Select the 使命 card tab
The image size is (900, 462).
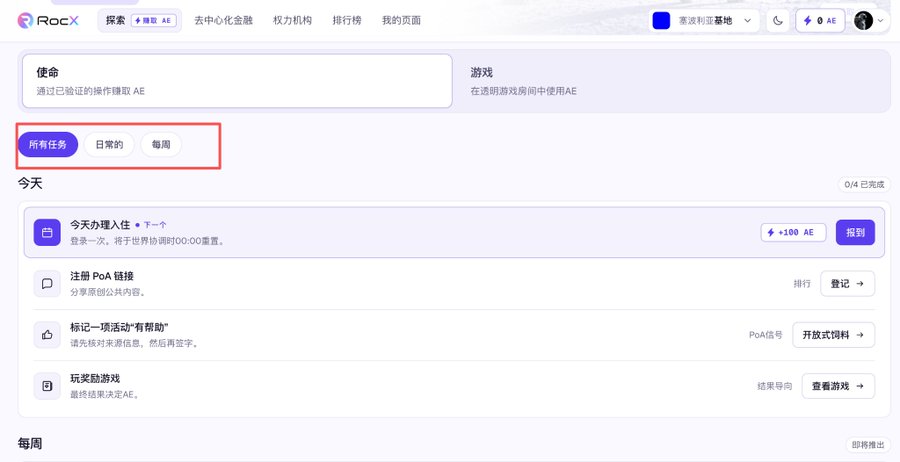(237, 81)
